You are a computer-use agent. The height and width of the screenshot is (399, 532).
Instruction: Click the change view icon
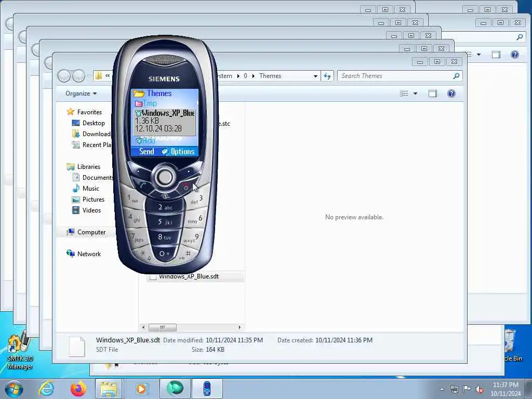[404, 94]
